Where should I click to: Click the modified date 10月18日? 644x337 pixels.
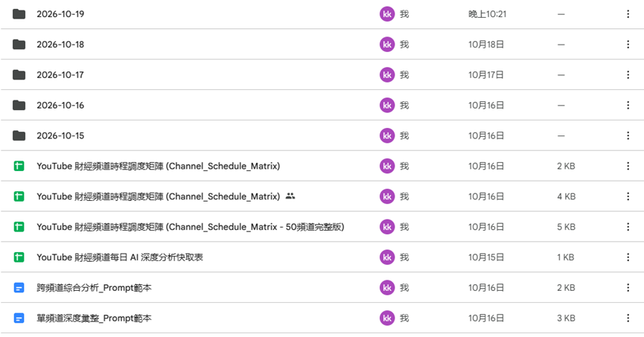(x=486, y=45)
